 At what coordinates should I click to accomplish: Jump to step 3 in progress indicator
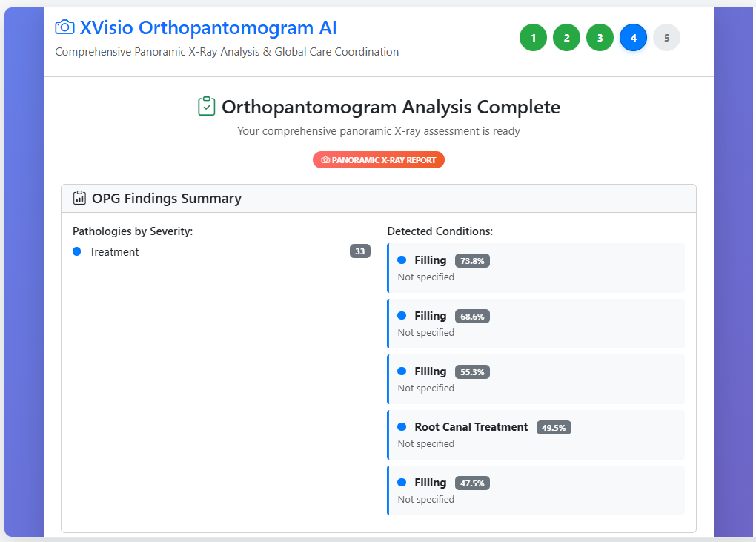[600, 38]
